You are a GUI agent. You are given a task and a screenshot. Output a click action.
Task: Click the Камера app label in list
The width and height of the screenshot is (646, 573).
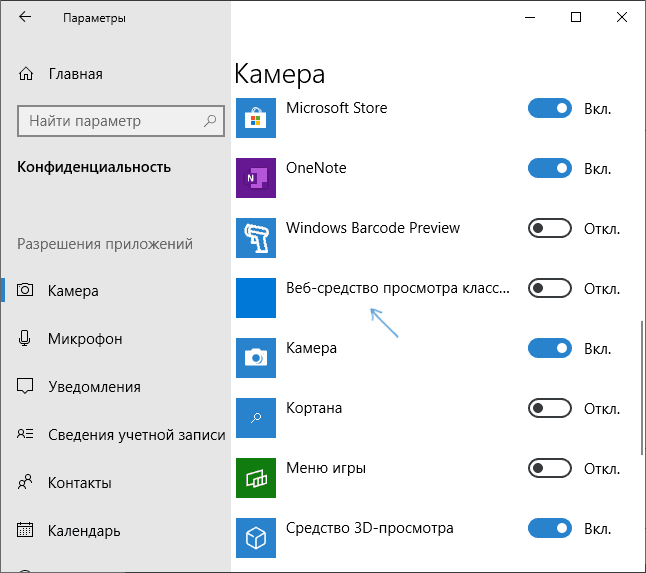(x=311, y=348)
